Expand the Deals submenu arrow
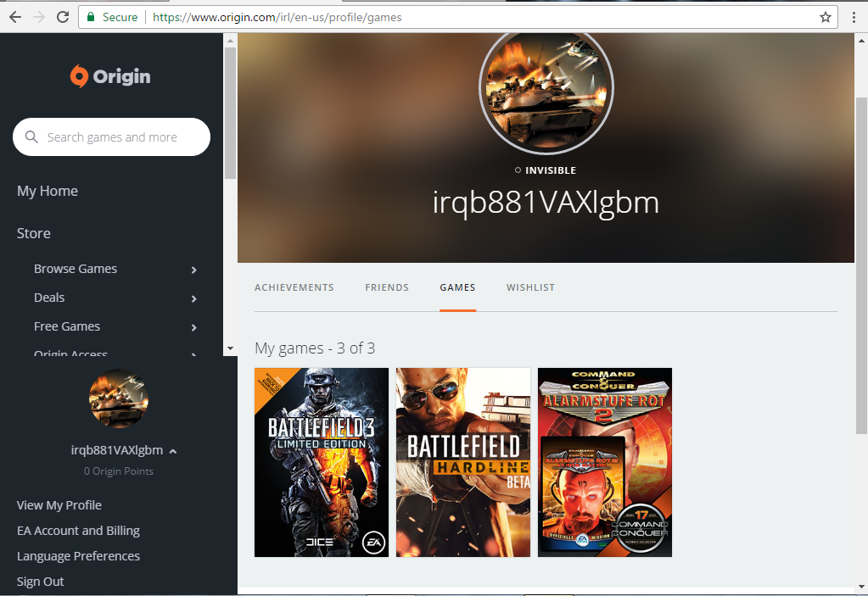 tap(193, 298)
